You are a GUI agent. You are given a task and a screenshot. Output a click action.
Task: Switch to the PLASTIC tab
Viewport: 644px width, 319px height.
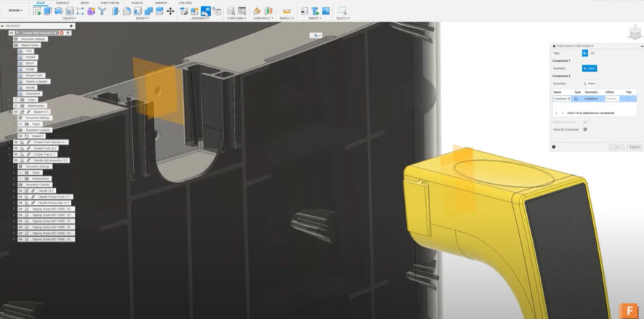click(x=137, y=3)
